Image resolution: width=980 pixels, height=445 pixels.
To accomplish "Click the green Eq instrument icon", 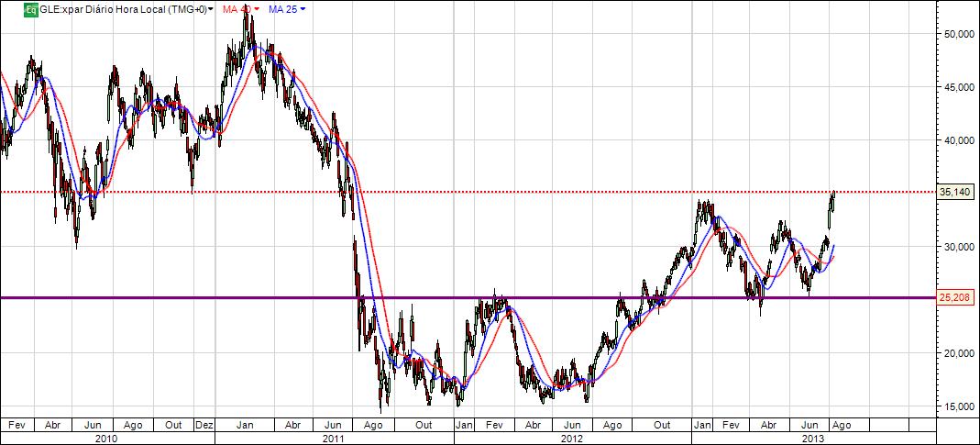I will tap(30, 9).
